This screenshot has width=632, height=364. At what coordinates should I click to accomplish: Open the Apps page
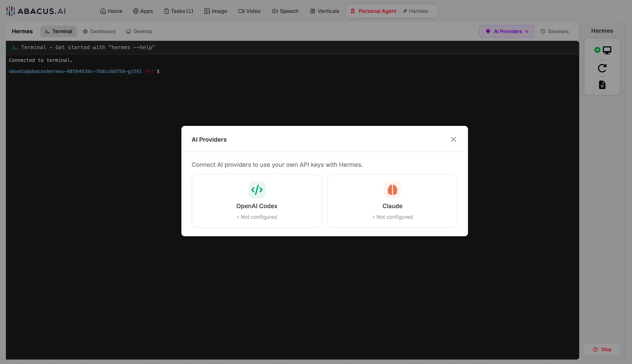[x=143, y=11]
